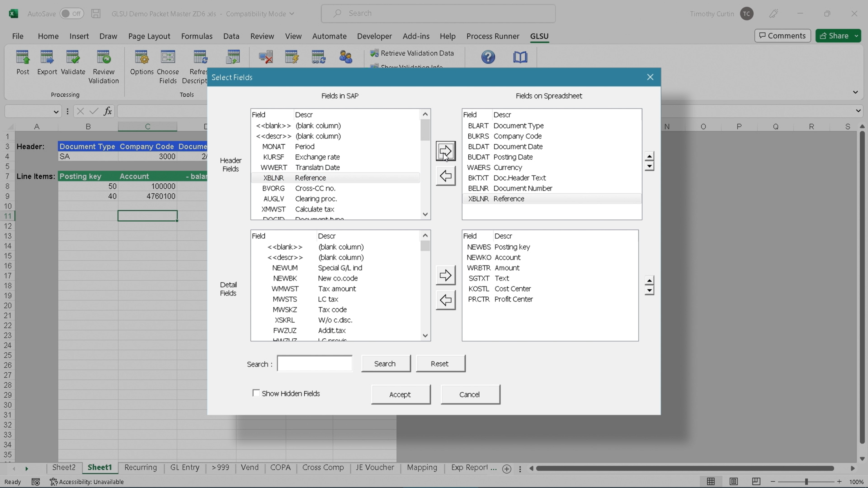Enable the Show Hidden Fields checkbox

pos(256,393)
